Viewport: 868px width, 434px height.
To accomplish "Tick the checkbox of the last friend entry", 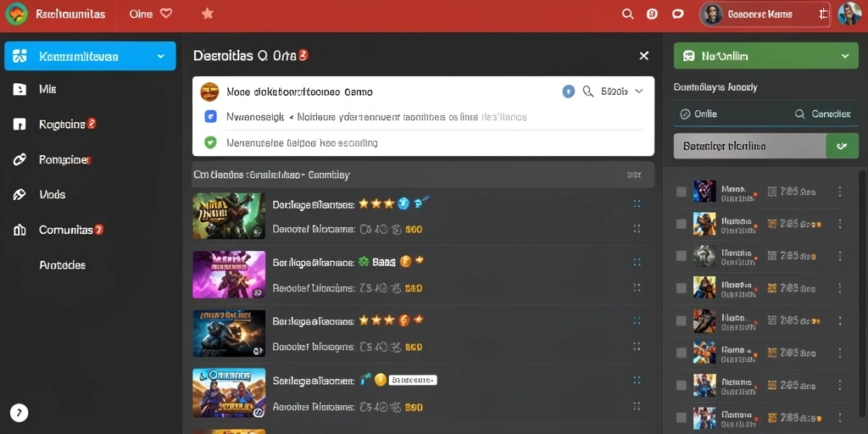I will tap(682, 417).
